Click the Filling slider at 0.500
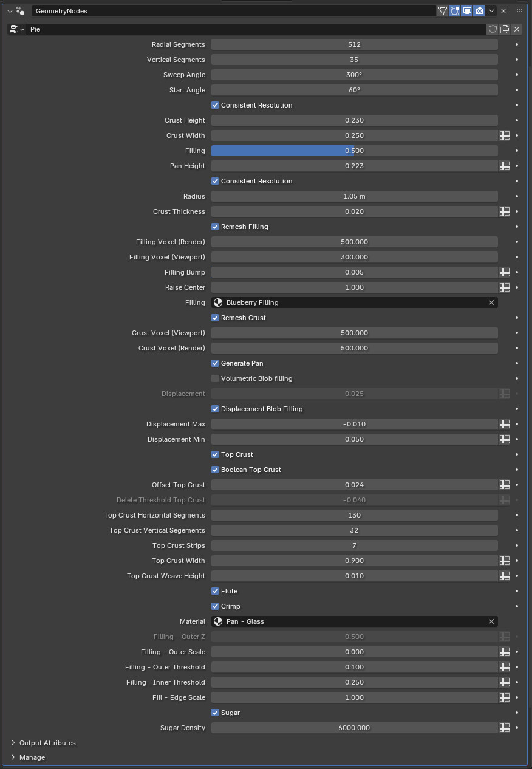The image size is (532, 769). (354, 151)
